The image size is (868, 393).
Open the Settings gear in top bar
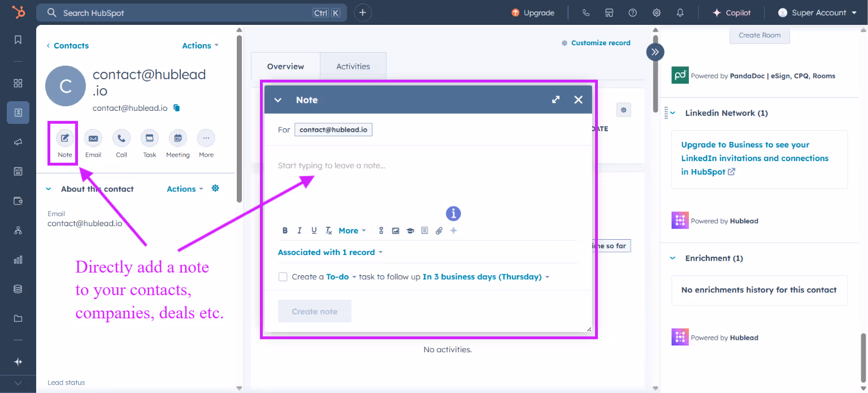(657, 12)
